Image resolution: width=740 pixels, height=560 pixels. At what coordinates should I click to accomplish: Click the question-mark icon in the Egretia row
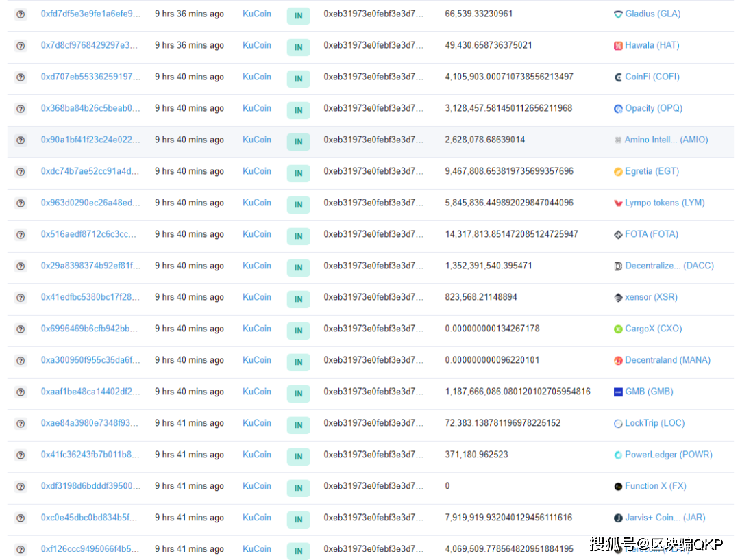click(x=21, y=172)
